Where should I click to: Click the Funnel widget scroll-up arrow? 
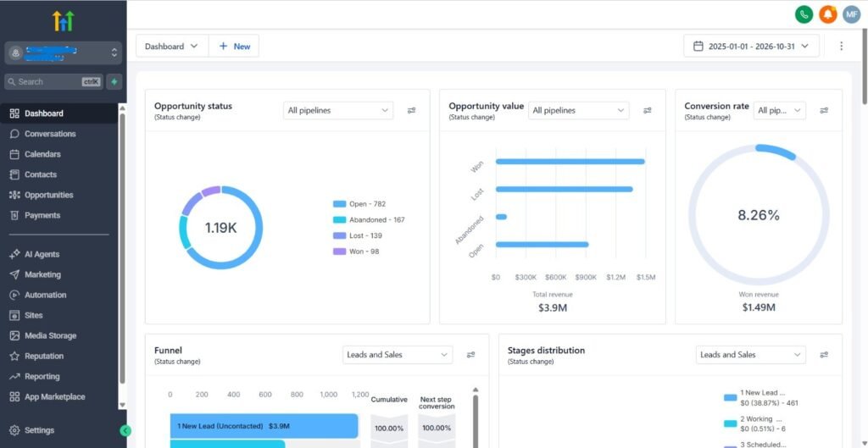(x=475, y=390)
